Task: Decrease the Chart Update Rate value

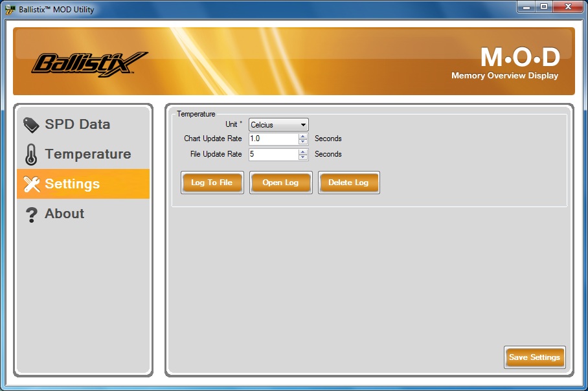Action: 303,142
